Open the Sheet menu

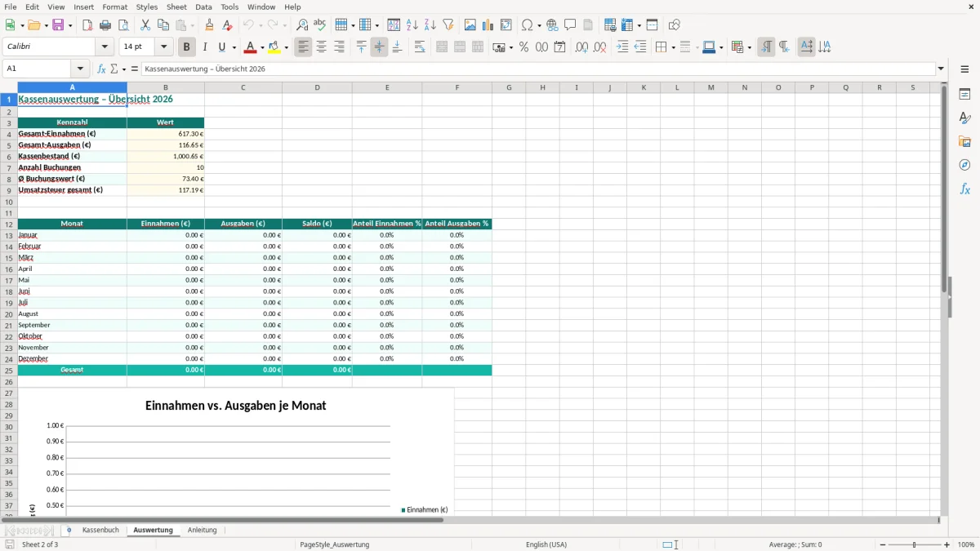click(176, 7)
